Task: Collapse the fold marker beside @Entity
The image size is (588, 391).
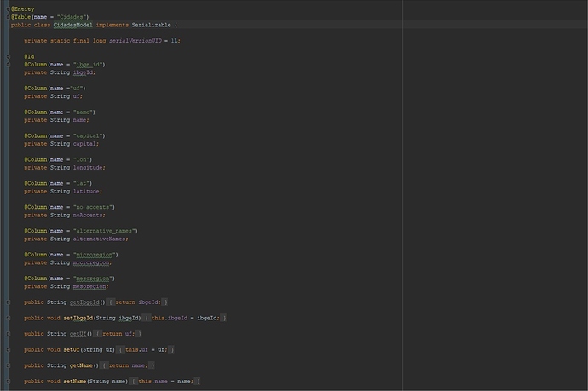Action: (8, 9)
